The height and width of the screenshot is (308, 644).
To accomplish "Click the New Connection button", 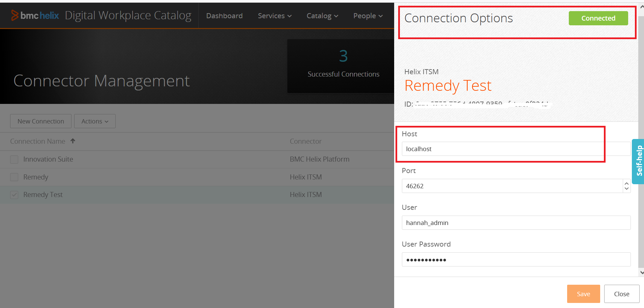I will (x=41, y=121).
